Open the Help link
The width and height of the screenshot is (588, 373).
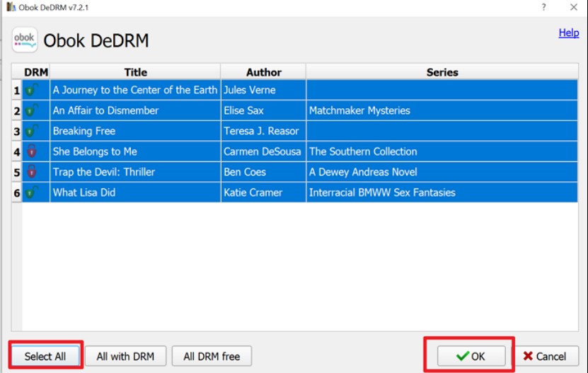[x=568, y=33]
